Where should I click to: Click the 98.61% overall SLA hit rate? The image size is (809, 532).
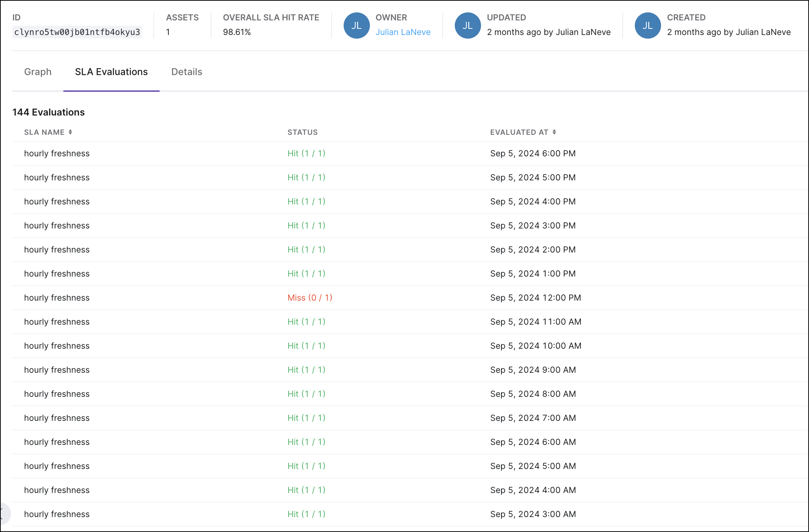(x=237, y=32)
